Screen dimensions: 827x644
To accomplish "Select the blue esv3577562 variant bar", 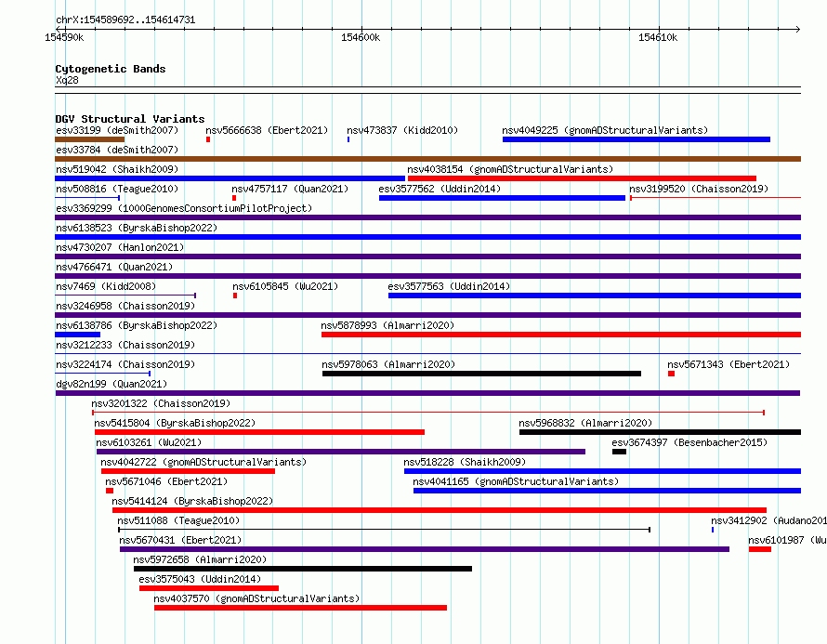I will point(502,198).
